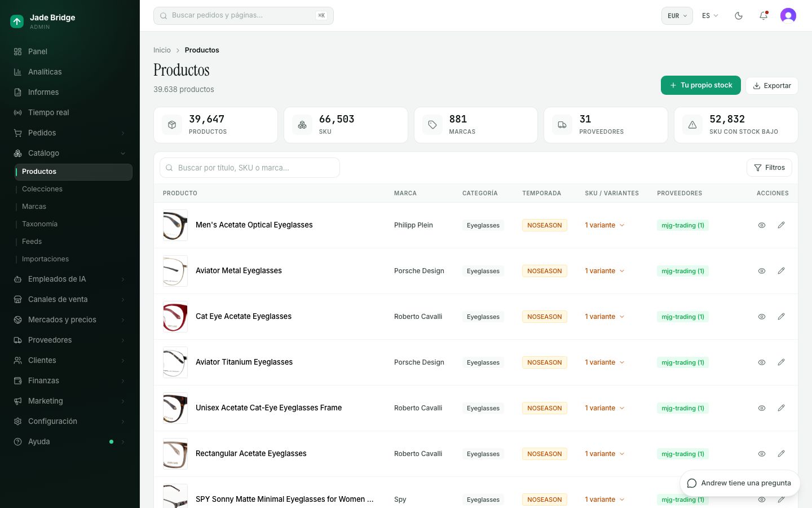Viewport: 812px width, 508px height.
Task: Collapse the Catálogo sidebar section
Action: [x=70, y=153]
